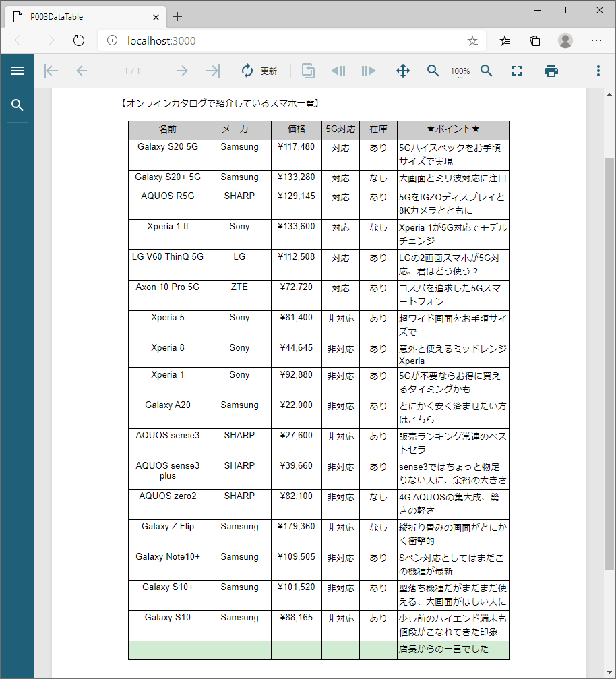The width and height of the screenshot is (616, 679).
Task: Click the ¥88,165 price cell
Action: (x=297, y=625)
